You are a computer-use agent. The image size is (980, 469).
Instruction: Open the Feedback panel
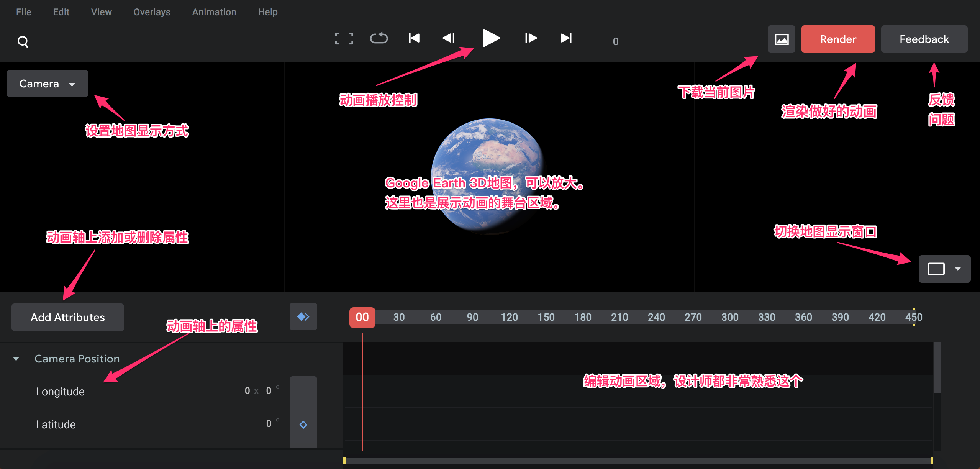click(924, 39)
